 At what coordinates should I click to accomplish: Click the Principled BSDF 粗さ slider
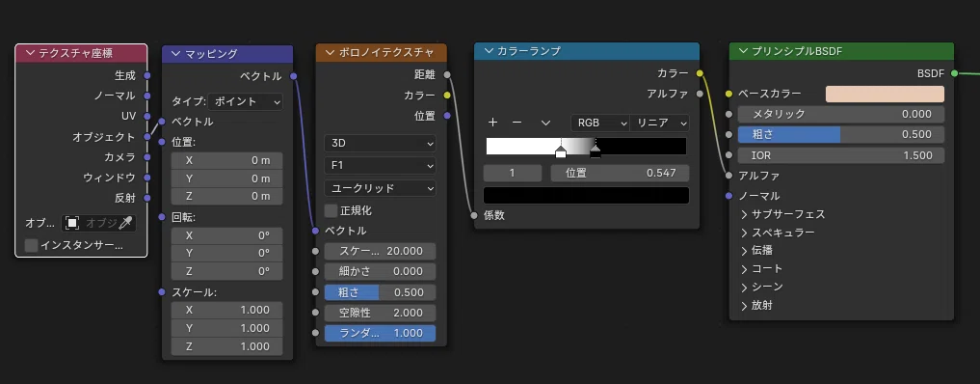841,134
